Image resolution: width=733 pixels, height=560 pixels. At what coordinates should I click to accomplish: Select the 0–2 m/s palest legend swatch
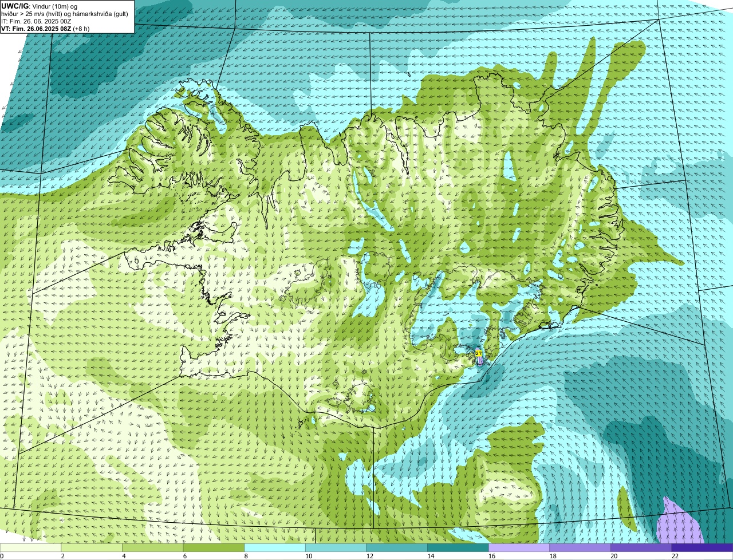[x=30, y=547]
